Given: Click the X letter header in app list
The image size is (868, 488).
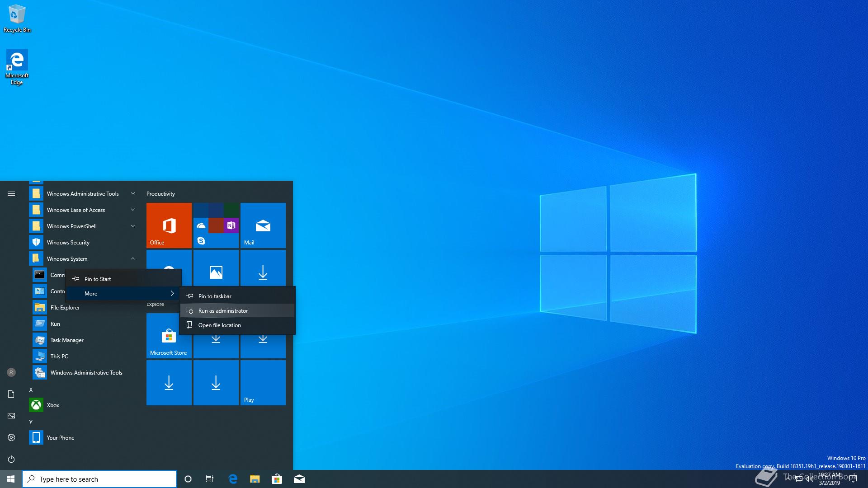Looking at the screenshot, I should coord(31,389).
